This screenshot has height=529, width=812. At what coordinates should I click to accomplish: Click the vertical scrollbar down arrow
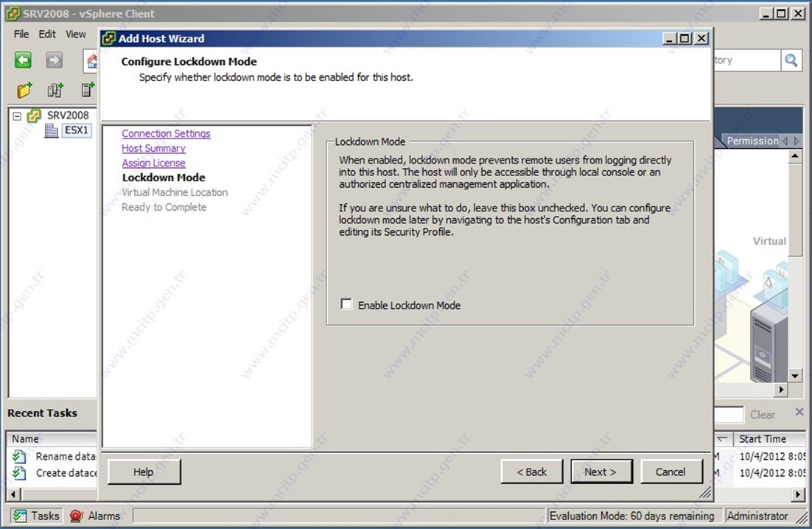(x=795, y=376)
